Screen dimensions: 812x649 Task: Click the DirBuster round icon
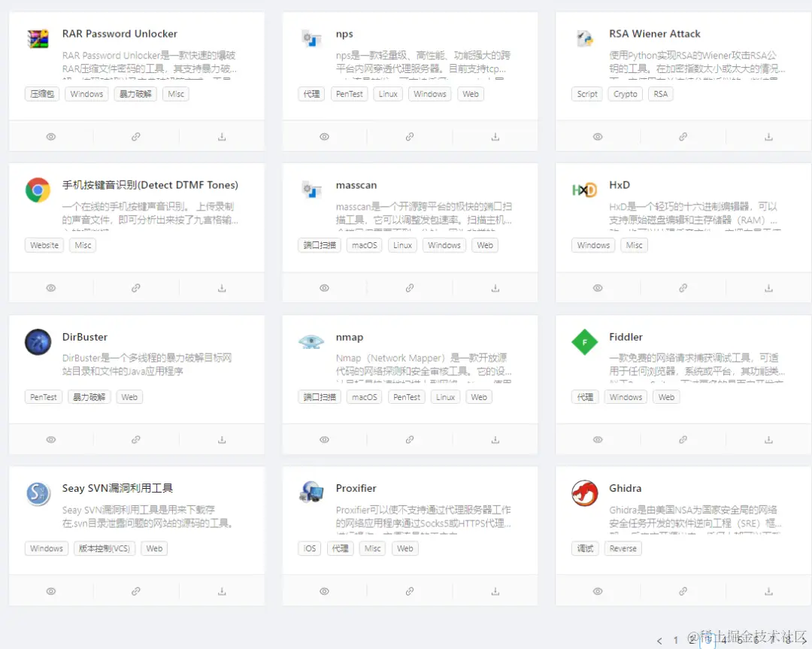(x=38, y=342)
